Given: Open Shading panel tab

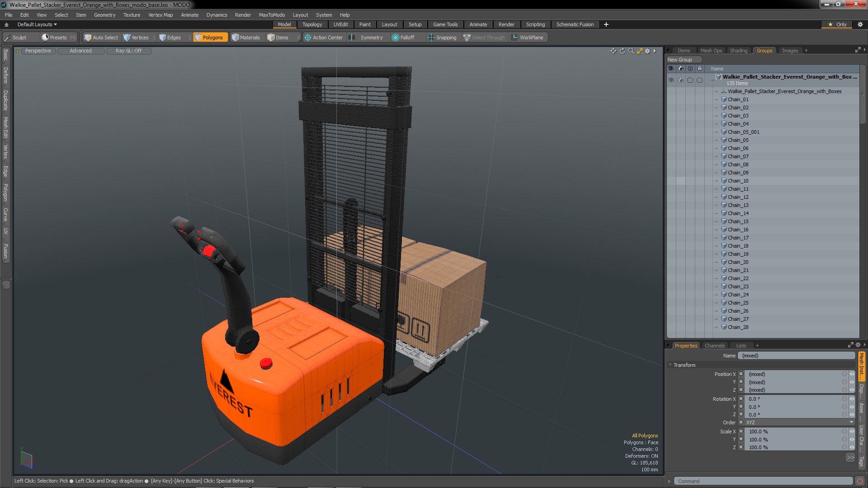Looking at the screenshot, I should click(x=739, y=51).
